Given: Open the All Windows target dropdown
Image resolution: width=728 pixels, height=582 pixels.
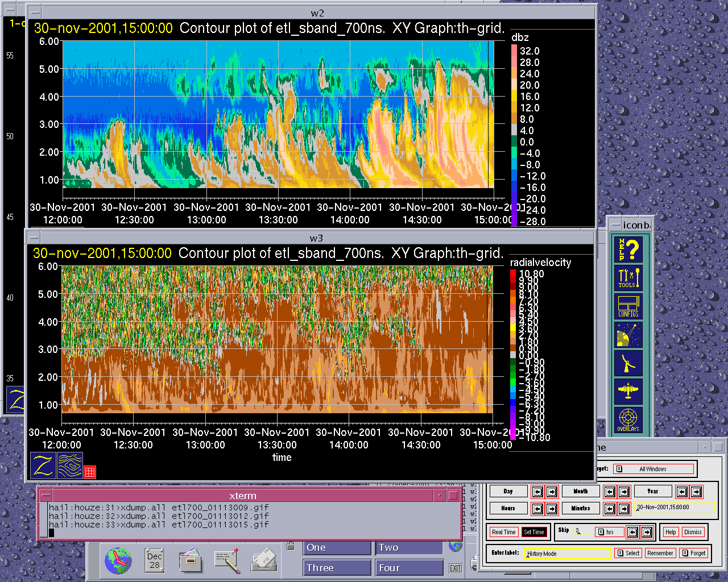Looking at the screenshot, I should (654, 469).
